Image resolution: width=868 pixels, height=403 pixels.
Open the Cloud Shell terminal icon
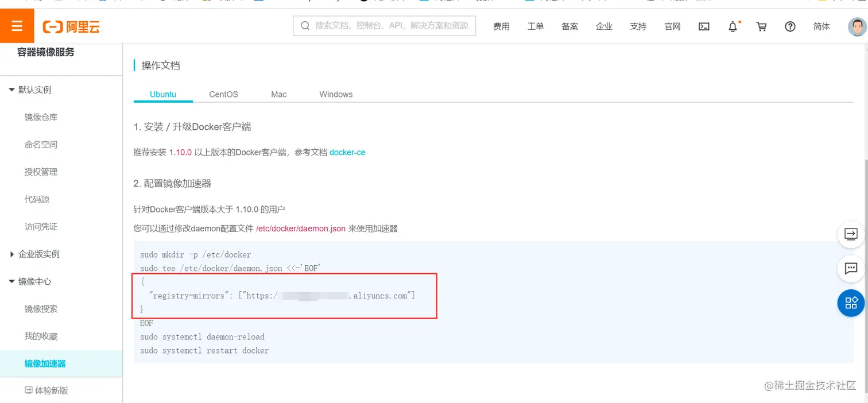point(704,26)
